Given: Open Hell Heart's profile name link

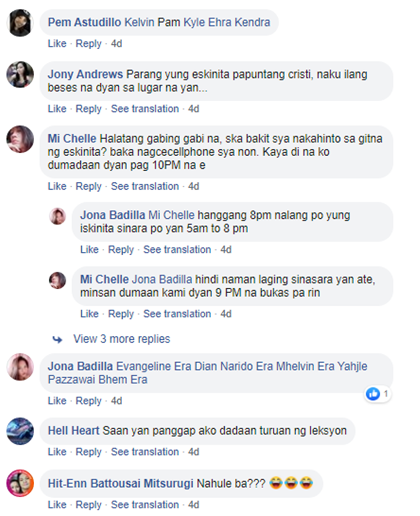Looking at the screenshot, I should 73,430.
